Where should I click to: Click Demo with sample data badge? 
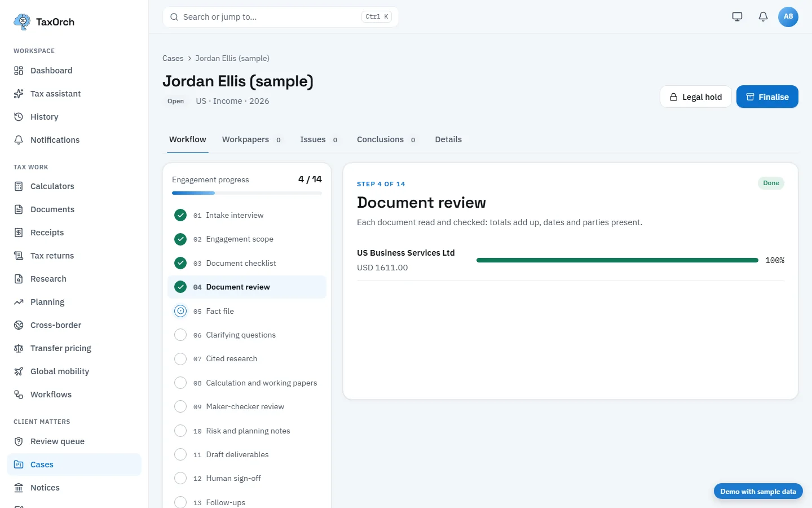pos(758,492)
